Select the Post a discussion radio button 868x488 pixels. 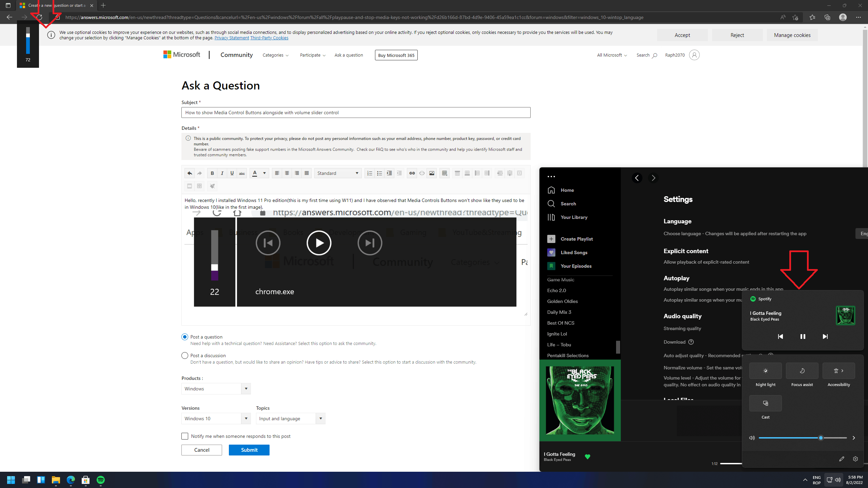pyautogui.click(x=185, y=355)
